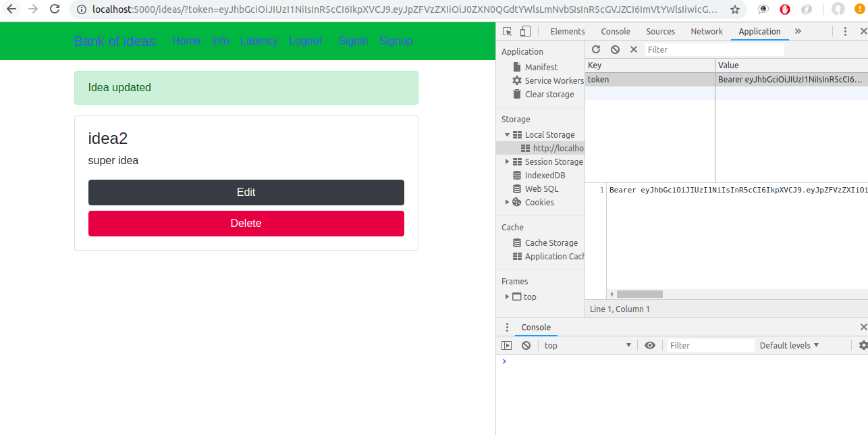
Task: Close the console drawer
Action: point(863,327)
